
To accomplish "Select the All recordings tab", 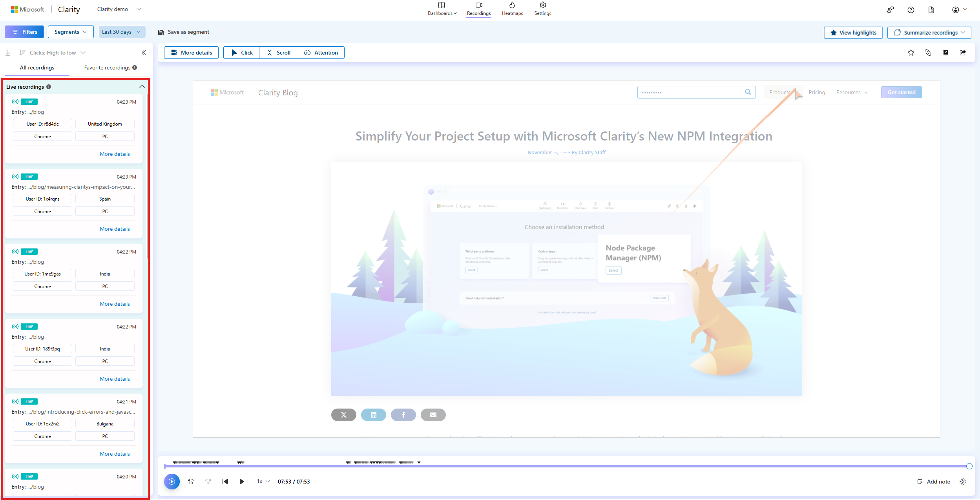I will pos(37,68).
